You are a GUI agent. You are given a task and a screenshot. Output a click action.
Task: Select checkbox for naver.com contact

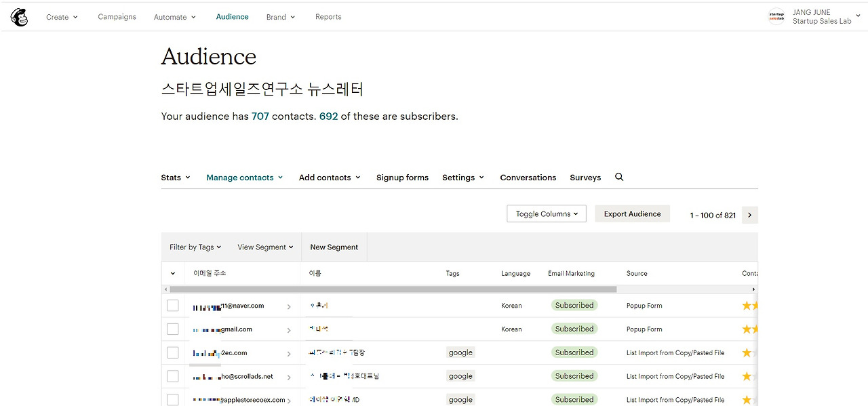pyautogui.click(x=173, y=306)
